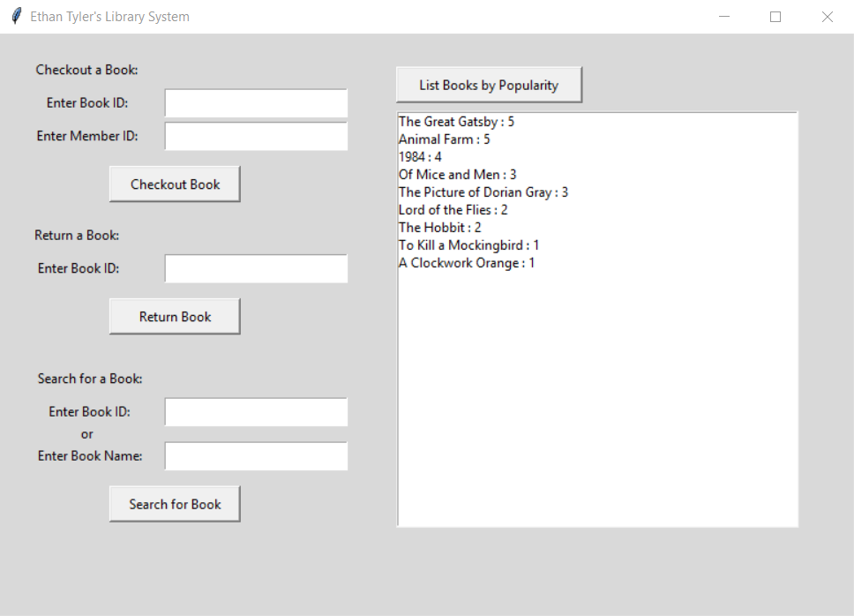The height and width of the screenshot is (616, 854).
Task: Focus the Checkout Book ID field
Action: [256, 103]
